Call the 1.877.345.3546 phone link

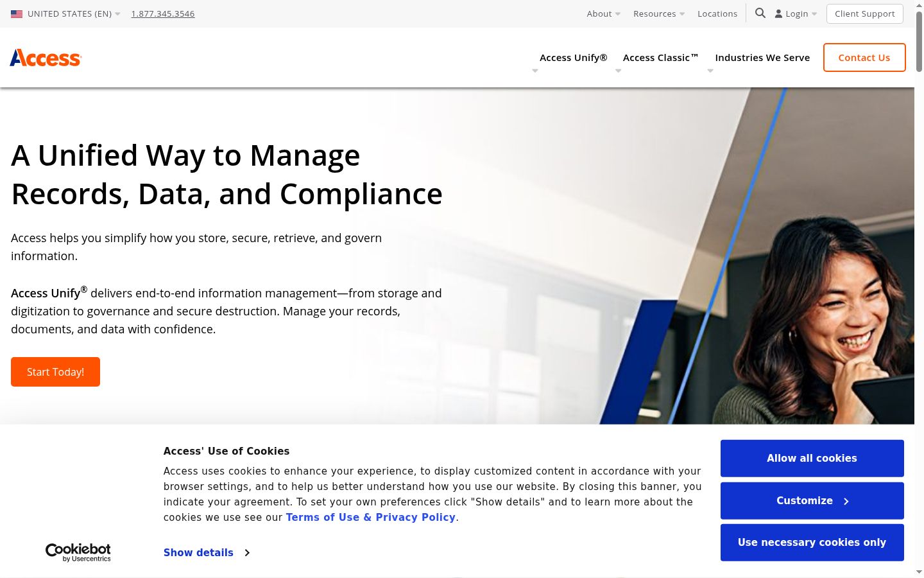163,13
